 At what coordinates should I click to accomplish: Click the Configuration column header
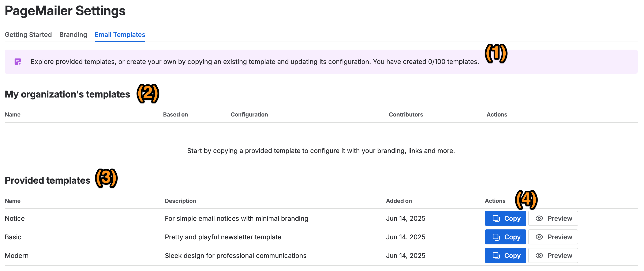(249, 114)
